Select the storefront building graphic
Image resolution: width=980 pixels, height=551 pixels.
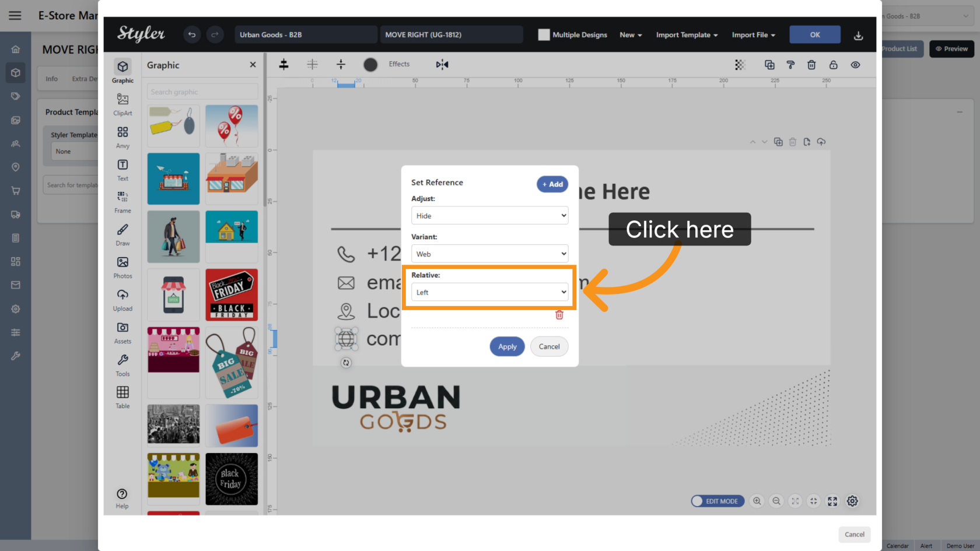pyautogui.click(x=232, y=178)
